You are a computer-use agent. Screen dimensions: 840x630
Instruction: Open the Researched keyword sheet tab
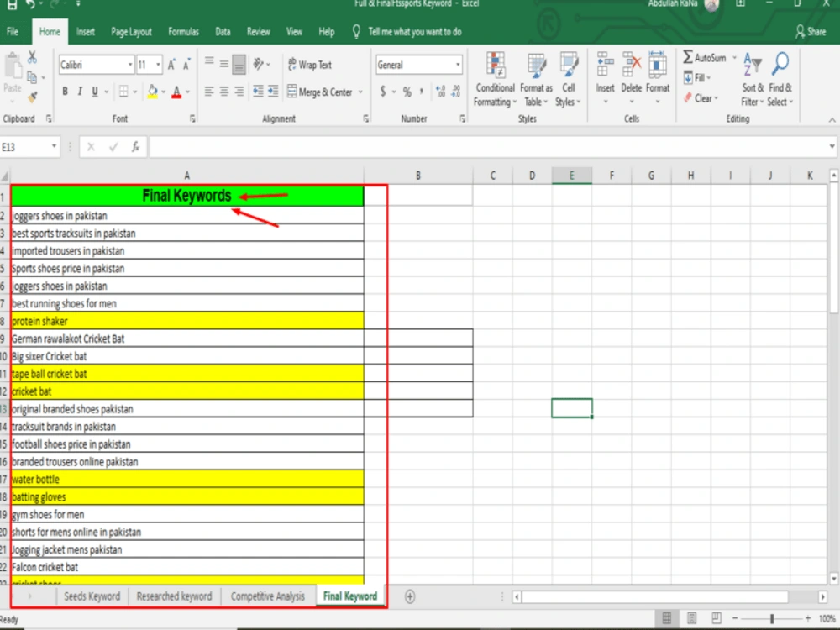174,596
